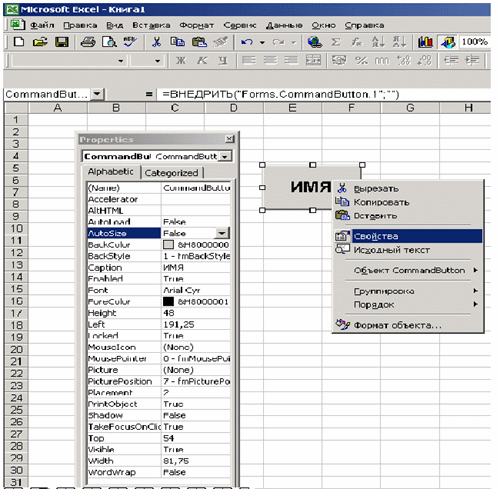Viewport: 500px width, 489px height.
Task: Select the BackColor color swatch
Action: 168,245
